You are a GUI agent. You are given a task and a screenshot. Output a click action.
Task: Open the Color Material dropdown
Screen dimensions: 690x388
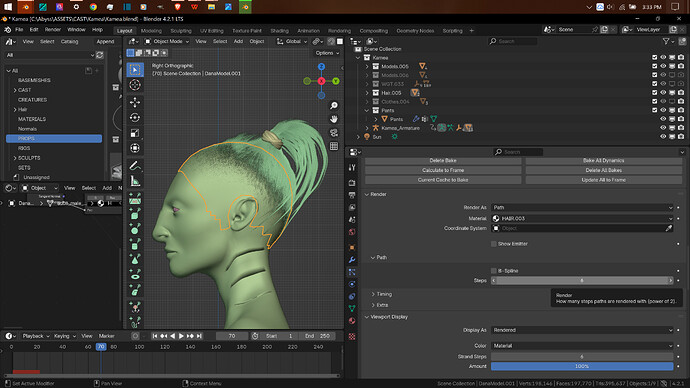click(582, 346)
